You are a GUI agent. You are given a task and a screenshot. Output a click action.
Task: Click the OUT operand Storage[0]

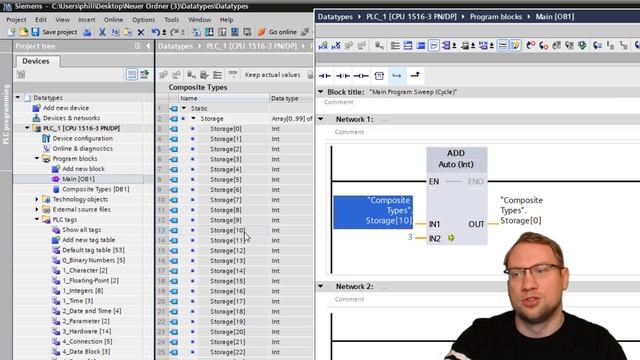coord(522,210)
